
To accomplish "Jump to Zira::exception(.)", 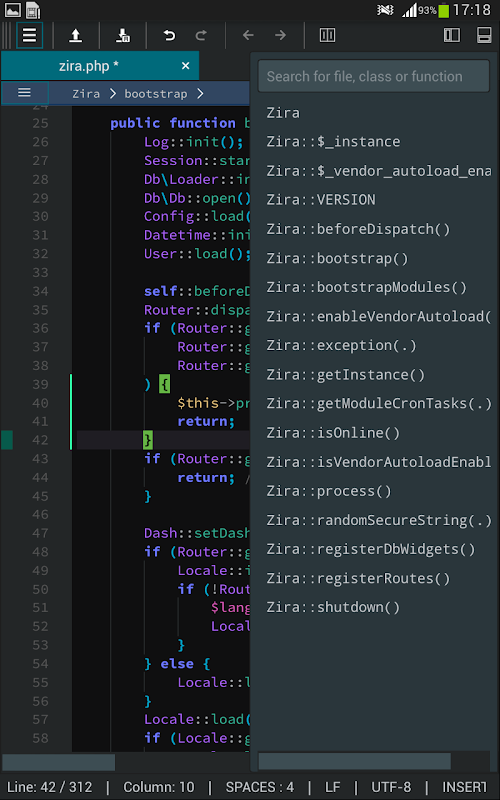I will pyautogui.click(x=341, y=345).
